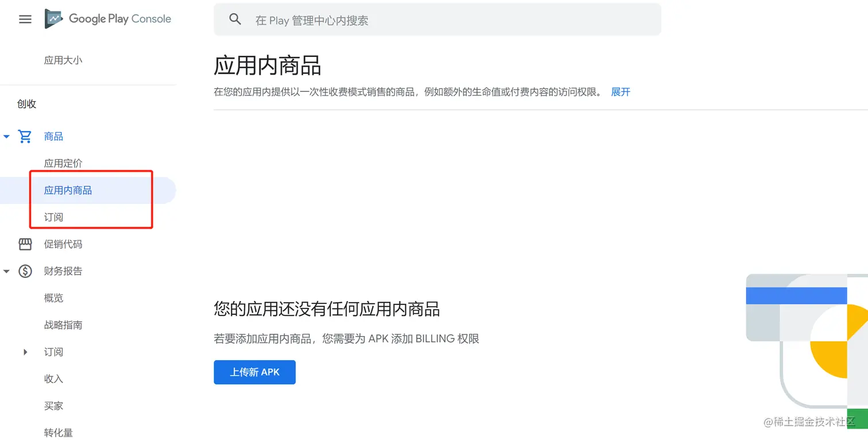
Task: Click the 创收 section header
Action: 27,104
